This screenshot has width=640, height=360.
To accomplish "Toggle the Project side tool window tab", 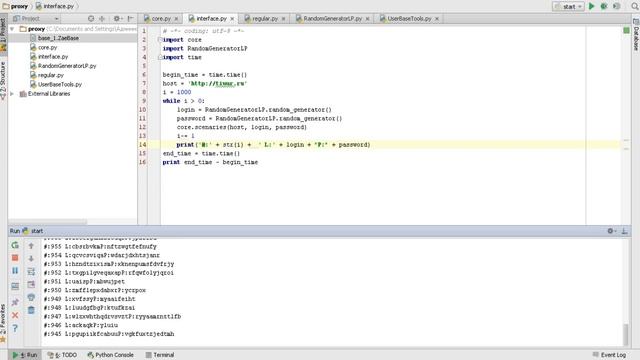I will (x=3, y=35).
